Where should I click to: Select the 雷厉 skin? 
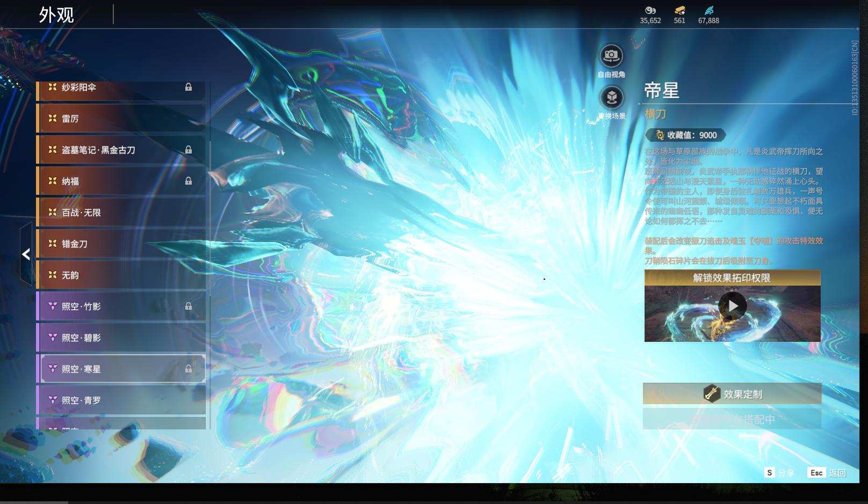(x=121, y=119)
